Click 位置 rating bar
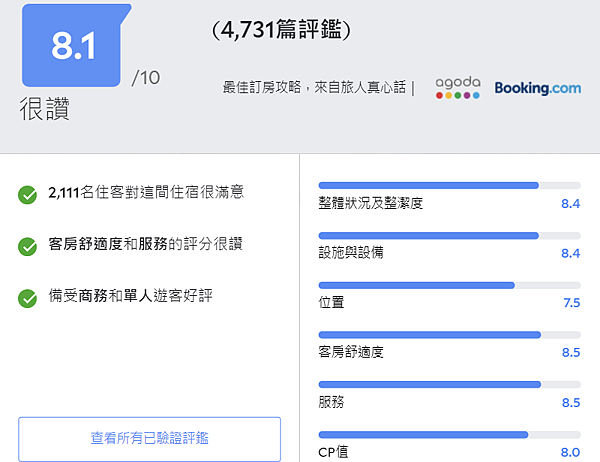This screenshot has width=600, height=462. (449, 285)
